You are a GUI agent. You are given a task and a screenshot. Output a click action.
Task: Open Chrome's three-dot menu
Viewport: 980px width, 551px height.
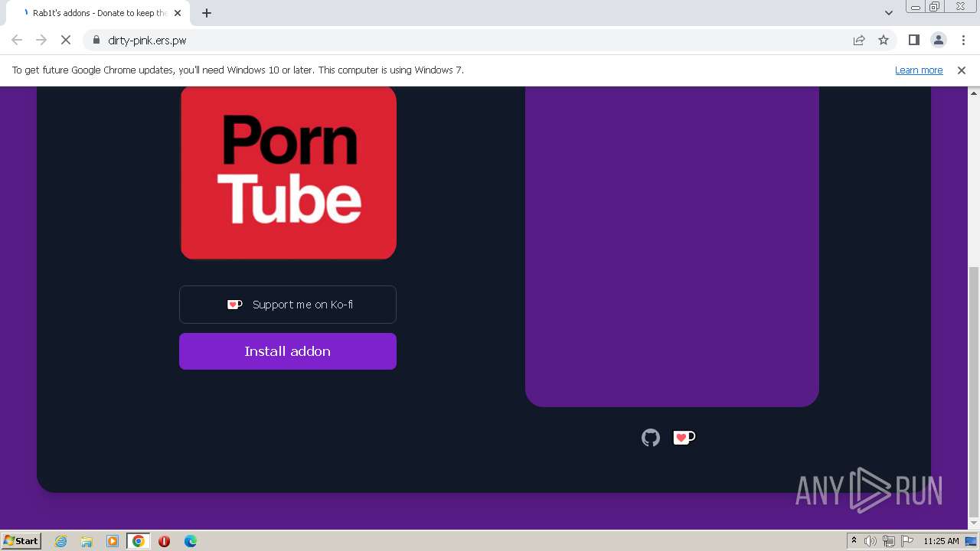point(963,41)
